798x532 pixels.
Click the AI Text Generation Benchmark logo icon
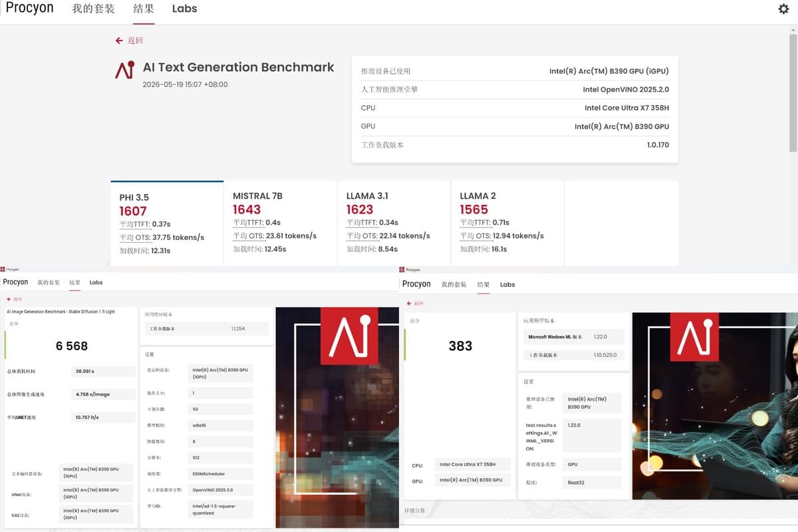coord(124,70)
